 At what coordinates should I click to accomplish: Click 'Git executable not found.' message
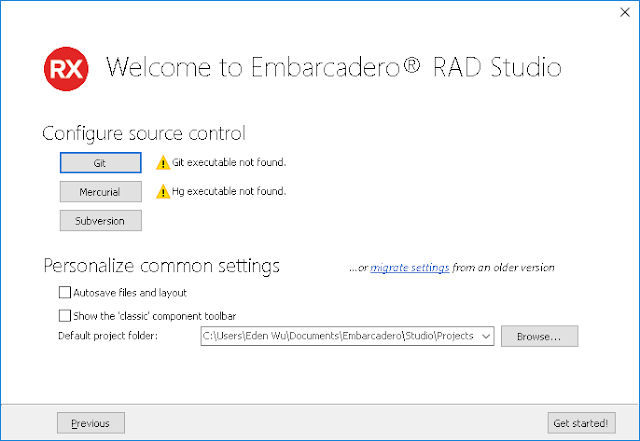click(229, 163)
